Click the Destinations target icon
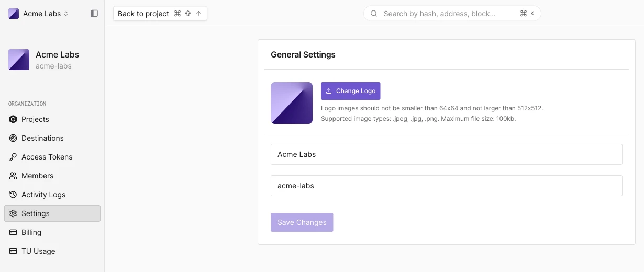 13,138
